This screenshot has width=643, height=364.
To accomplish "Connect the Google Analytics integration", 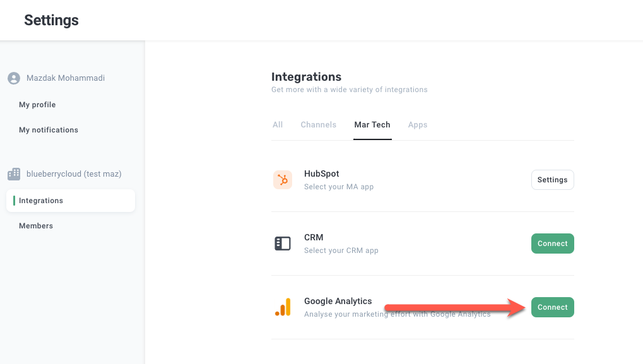I will click(x=552, y=307).
